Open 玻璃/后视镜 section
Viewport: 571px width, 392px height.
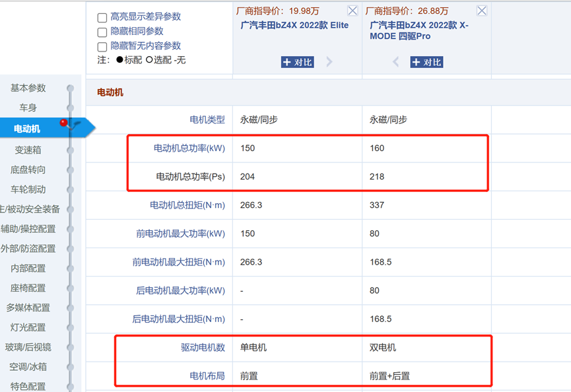click(28, 347)
